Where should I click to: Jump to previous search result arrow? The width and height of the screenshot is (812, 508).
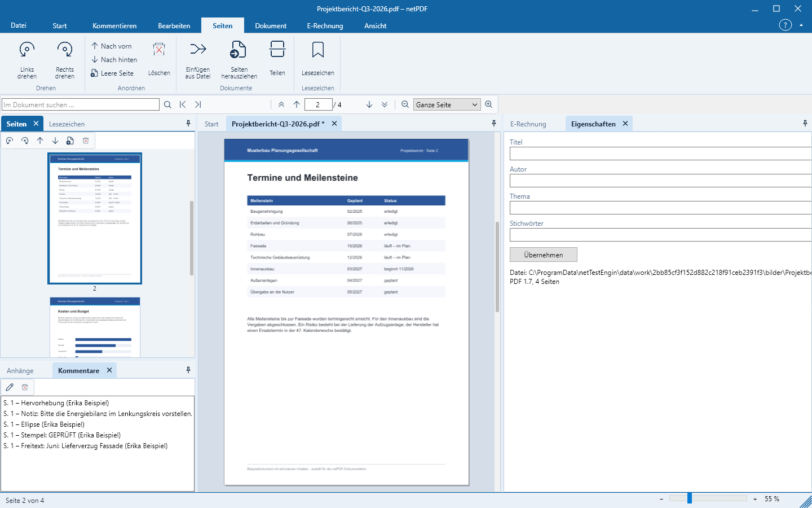pos(183,104)
